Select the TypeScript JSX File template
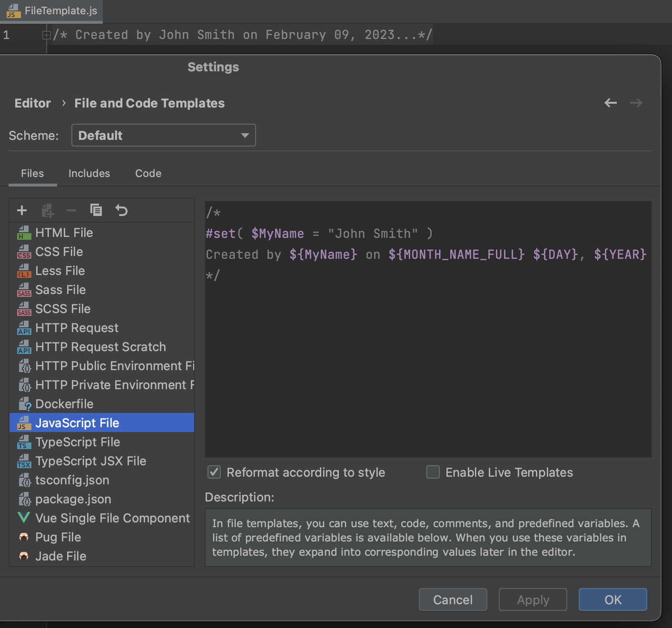 pos(91,461)
